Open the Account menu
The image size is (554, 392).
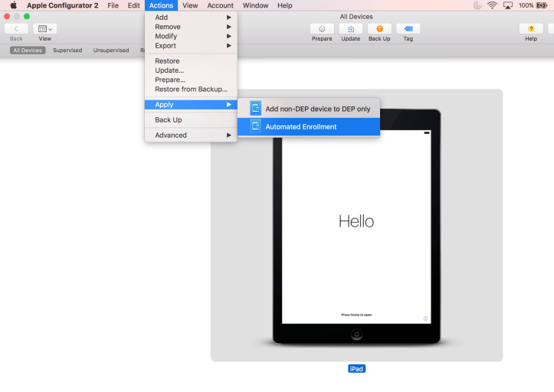point(220,5)
